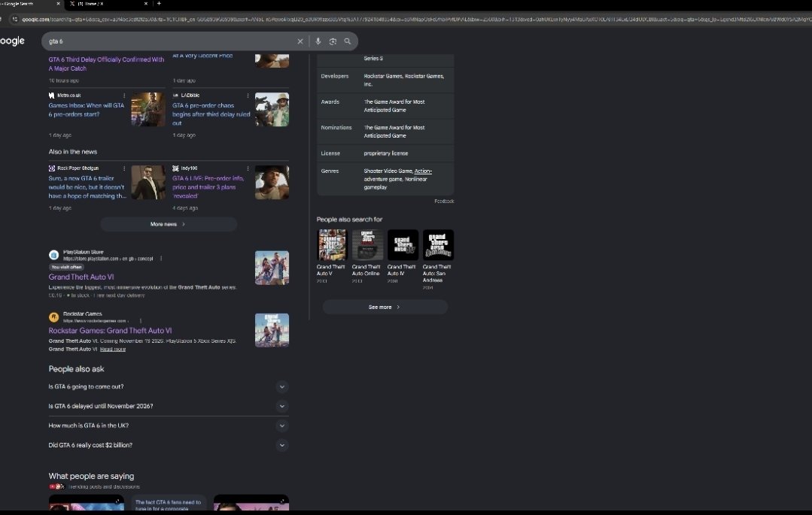Open 'Rockstar Games: Grand Theft Auto VI' link
This screenshot has width=812, height=515.
[111, 331]
